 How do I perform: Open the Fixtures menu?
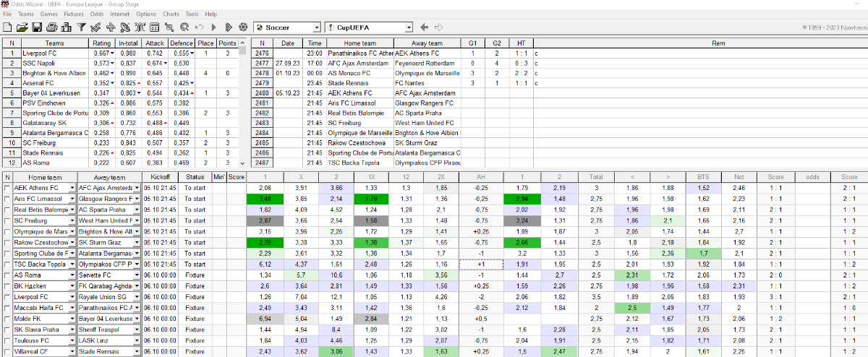pos(74,14)
